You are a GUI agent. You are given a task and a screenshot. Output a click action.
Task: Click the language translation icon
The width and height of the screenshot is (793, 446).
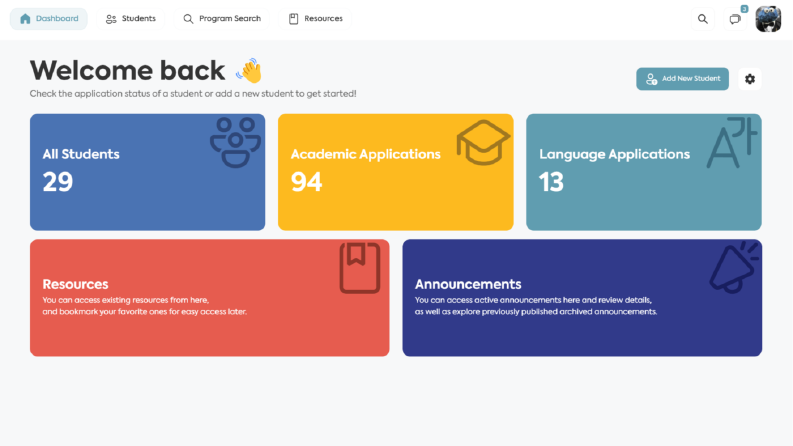pos(732,143)
